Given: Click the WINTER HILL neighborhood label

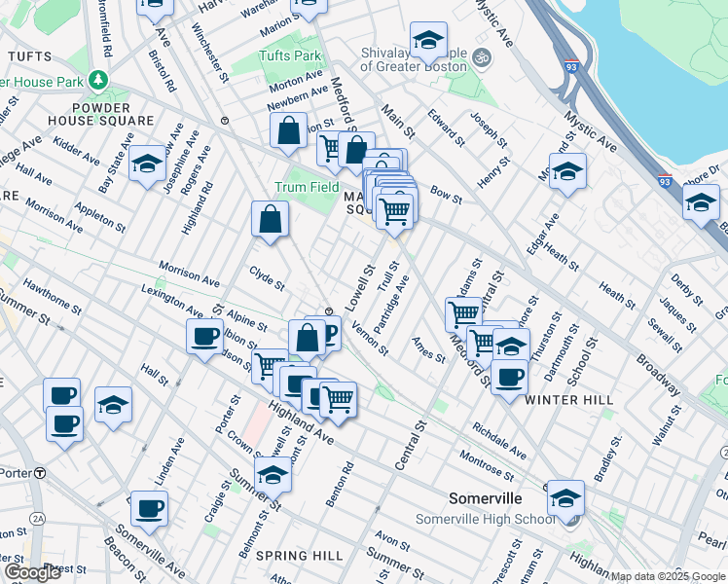Looking at the screenshot, I should click(x=568, y=400).
